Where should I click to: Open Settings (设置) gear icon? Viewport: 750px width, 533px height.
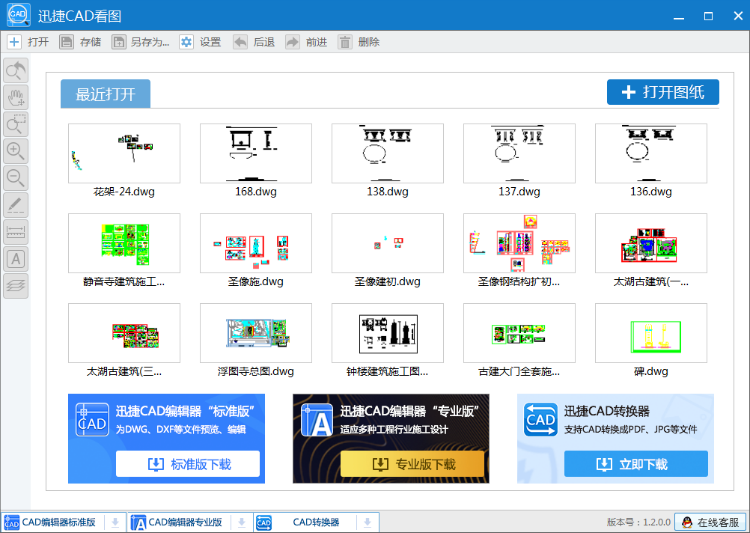tap(186, 42)
